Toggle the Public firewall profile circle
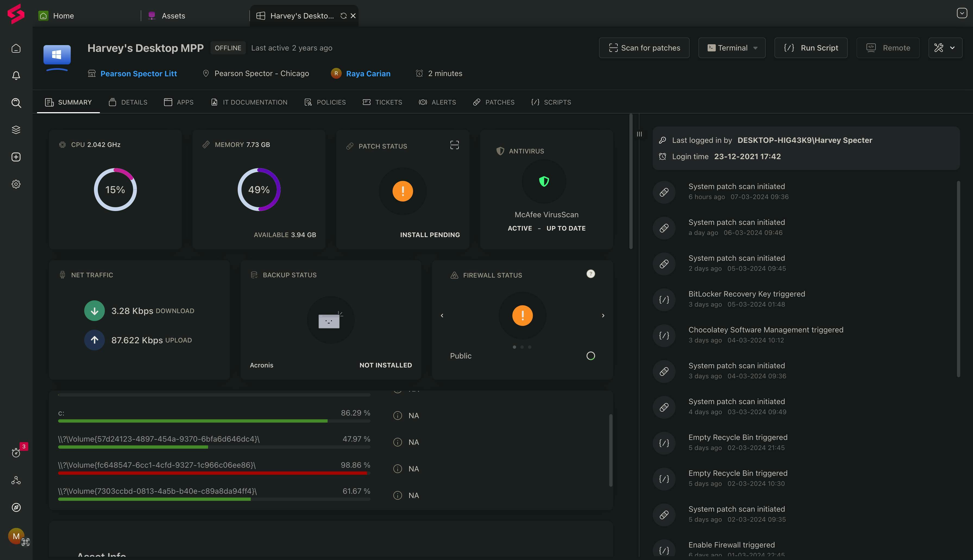Viewport: 973px width, 560px height. point(590,356)
